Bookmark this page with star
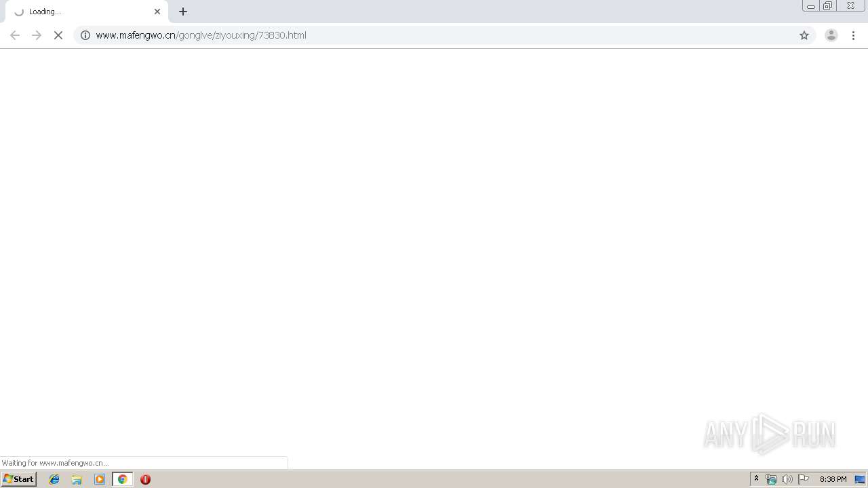The width and height of the screenshot is (868, 488). pyautogui.click(x=804, y=35)
